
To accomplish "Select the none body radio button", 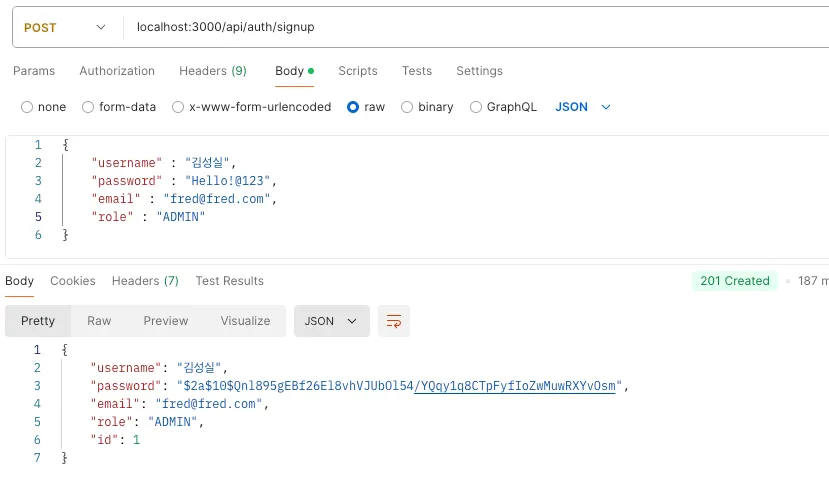I will click(x=27, y=107).
